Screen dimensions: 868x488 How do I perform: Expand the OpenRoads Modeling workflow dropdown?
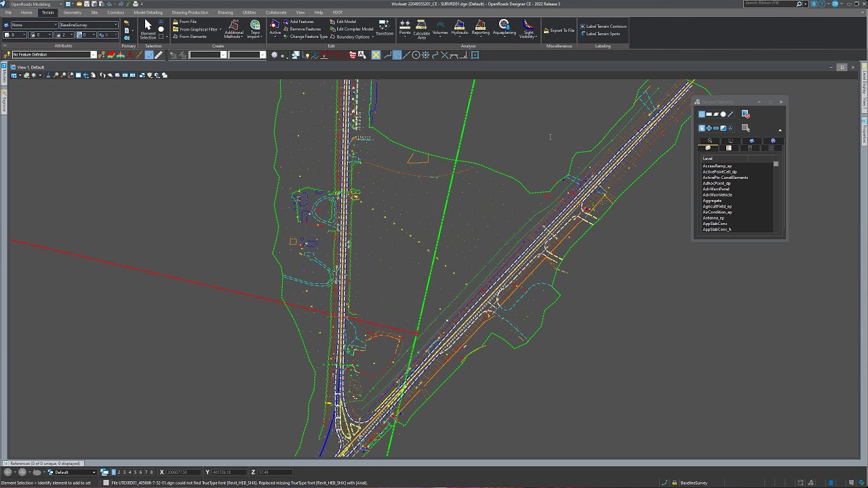tap(62, 4)
